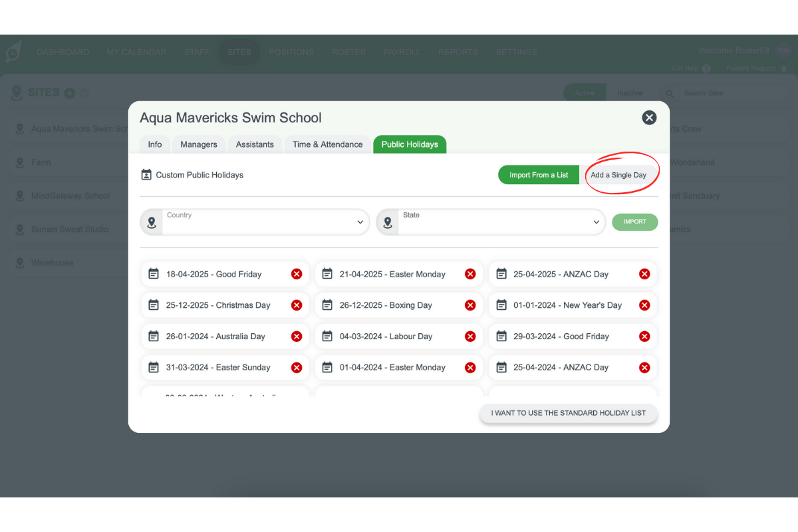Open the Time & Attendance tab
The image size is (798, 532).
[x=327, y=144]
